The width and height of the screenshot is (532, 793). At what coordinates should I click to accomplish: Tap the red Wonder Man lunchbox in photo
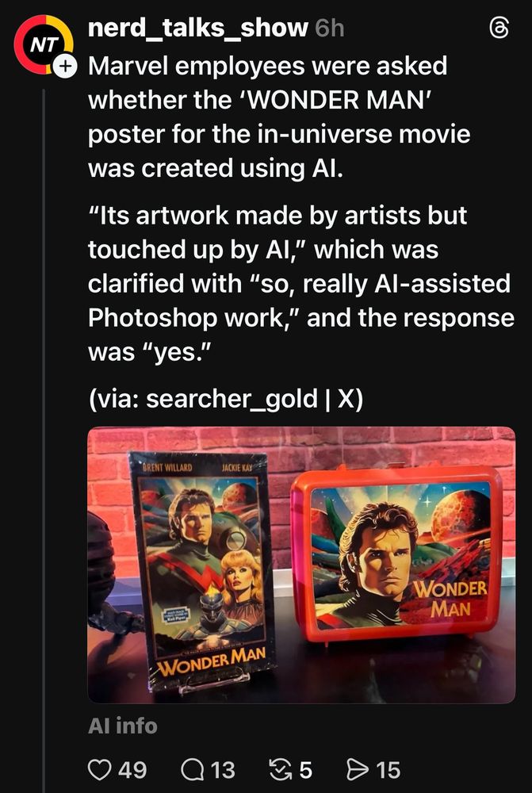(x=397, y=555)
